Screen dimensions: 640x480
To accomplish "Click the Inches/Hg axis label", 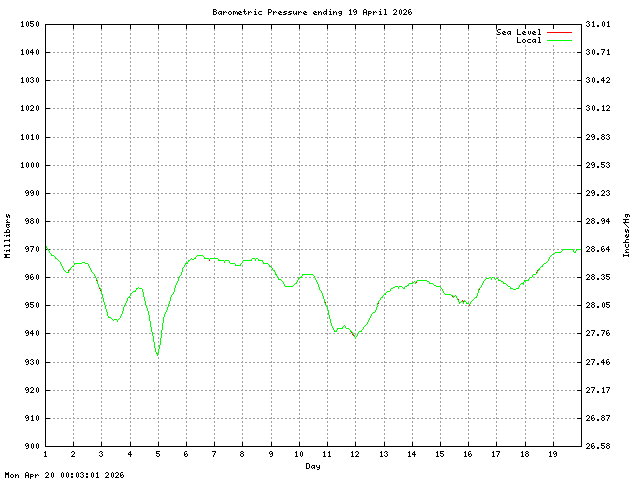I will [626, 236].
